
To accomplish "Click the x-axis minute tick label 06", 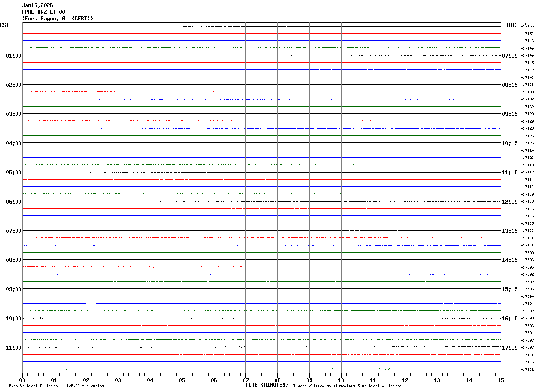I will [x=214, y=380].
